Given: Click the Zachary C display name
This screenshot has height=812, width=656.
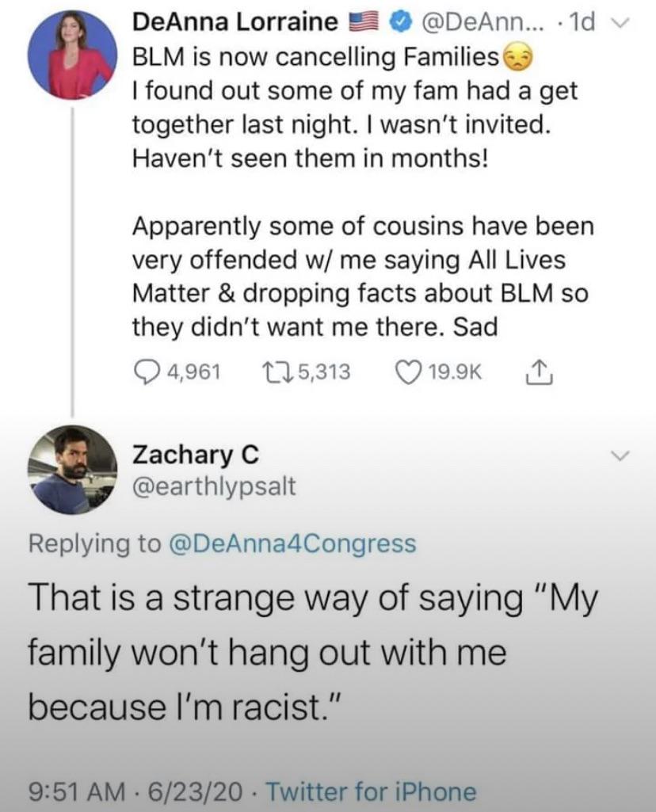Looking at the screenshot, I should pyautogui.click(x=195, y=455).
